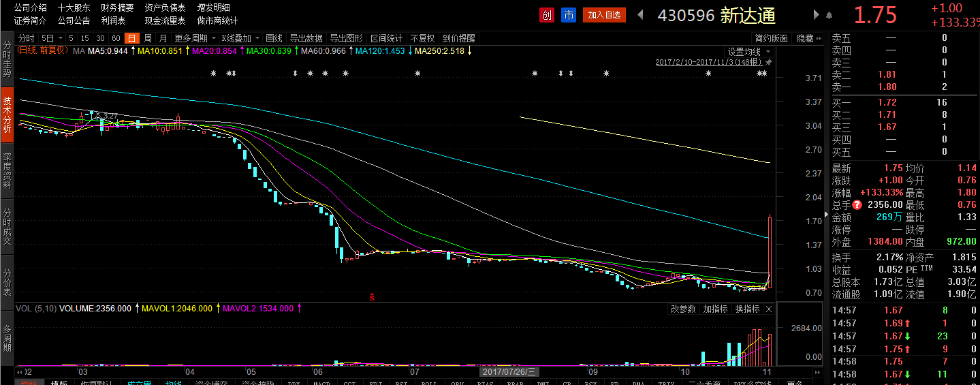Image resolution: width=980 pixels, height=385 pixels.
Task: Click the blue 市 badge icon
Action: (x=568, y=15)
